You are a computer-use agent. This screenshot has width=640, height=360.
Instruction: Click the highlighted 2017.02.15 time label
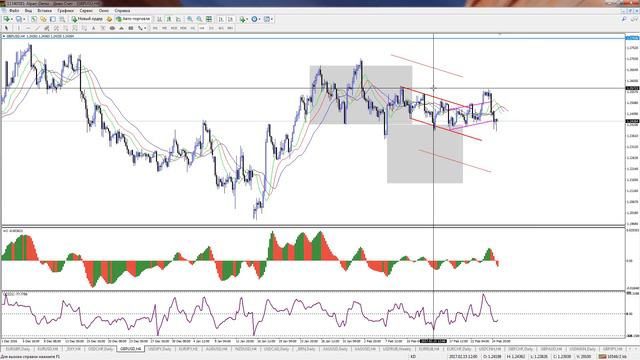click(x=433, y=341)
